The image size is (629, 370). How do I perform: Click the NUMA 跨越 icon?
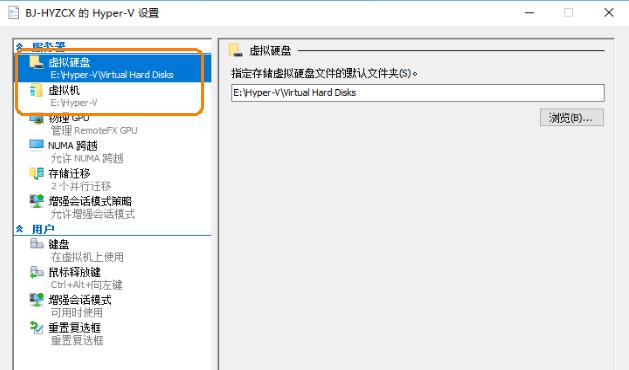click(x=36, y=145)
